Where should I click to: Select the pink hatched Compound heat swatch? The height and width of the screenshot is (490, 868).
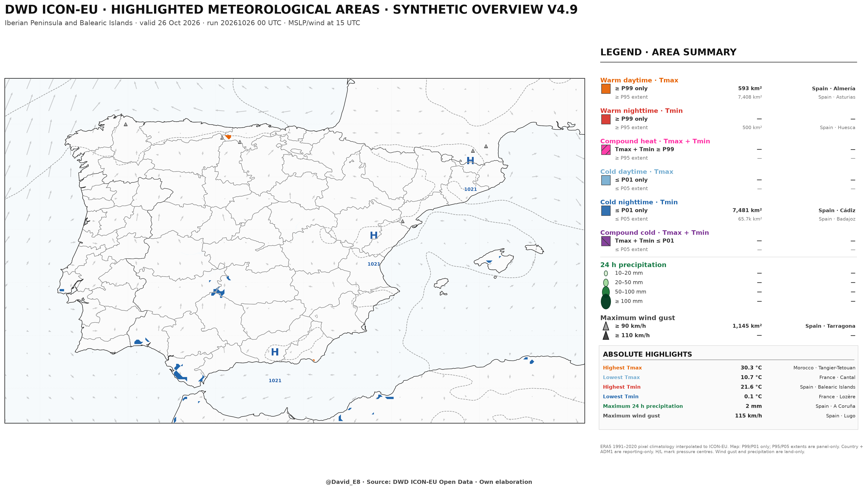606,150
